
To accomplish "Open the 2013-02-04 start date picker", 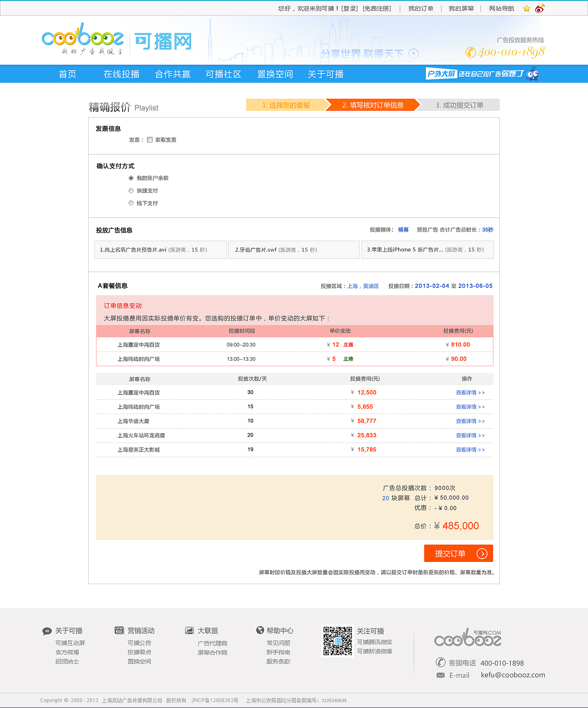I will click(432, 285).
